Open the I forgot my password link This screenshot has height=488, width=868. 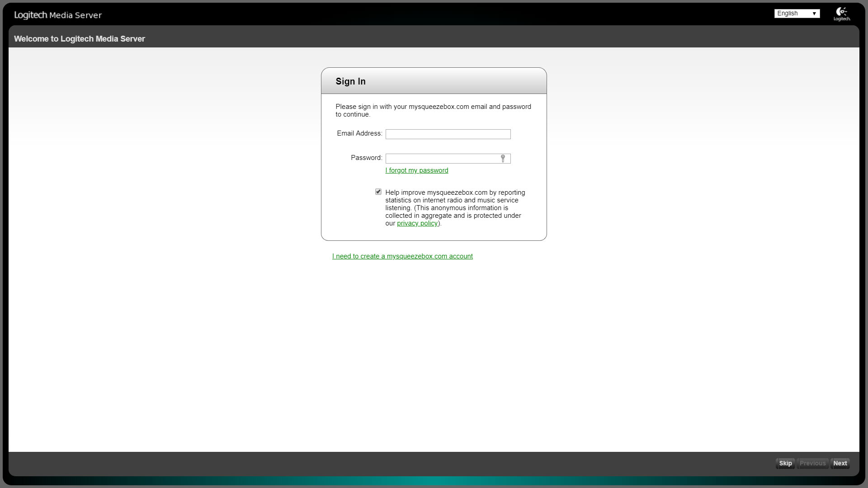(x=417, y=170)
